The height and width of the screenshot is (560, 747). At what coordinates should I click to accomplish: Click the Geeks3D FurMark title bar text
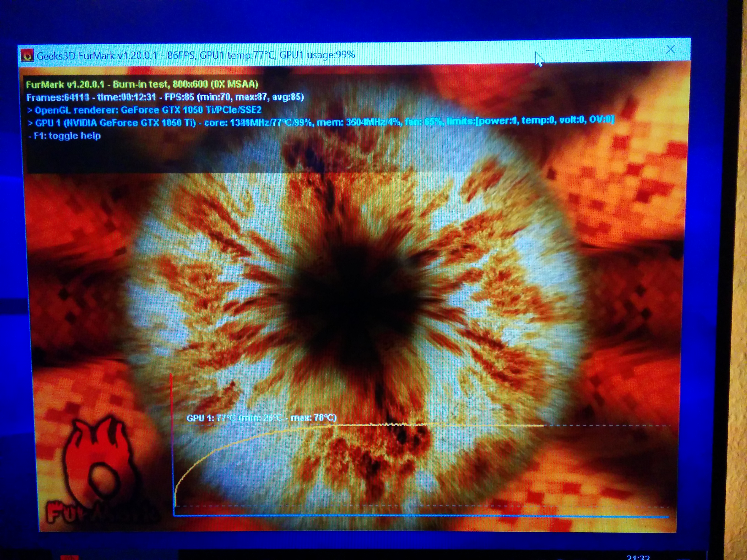(x=196, y=55)
